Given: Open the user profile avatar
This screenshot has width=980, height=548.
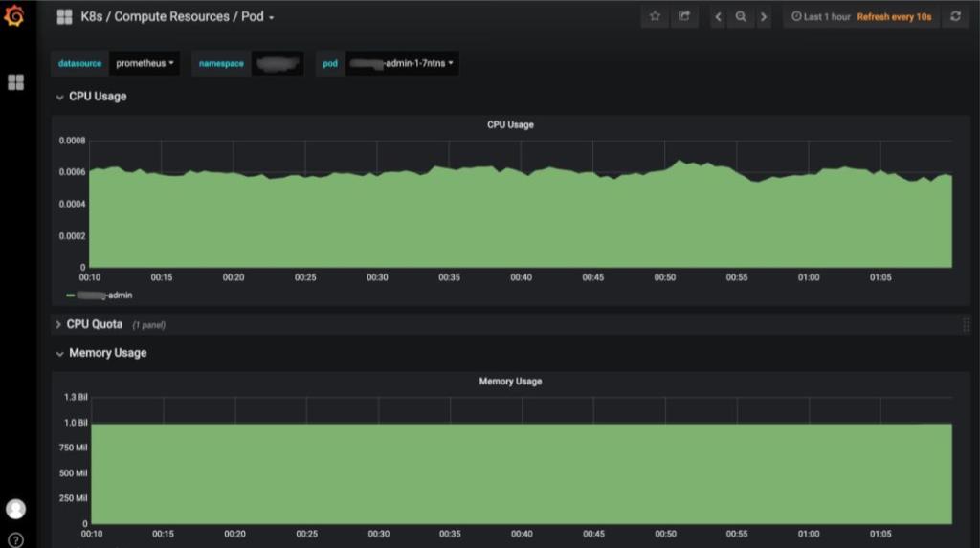Looking at the screenshot, I should pos(15,509).
